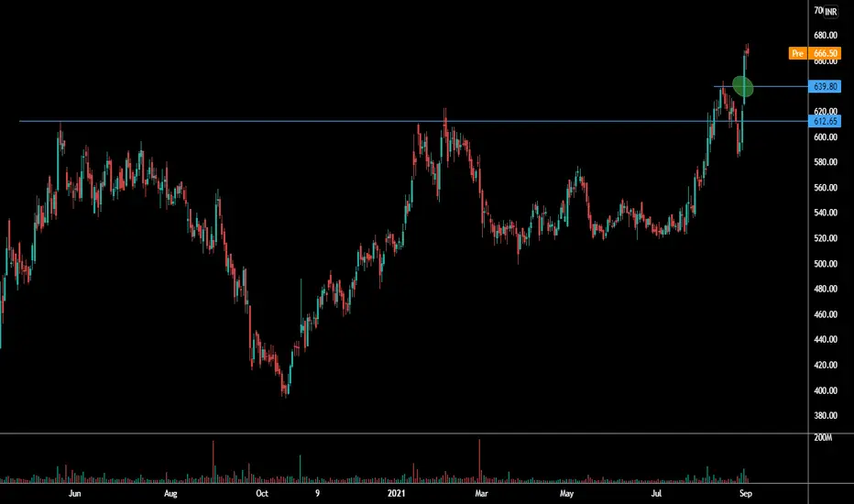This screenshot has height=504, width=854.
Task: Click the 400.00 price axis label
Action: tap(825, 390)
